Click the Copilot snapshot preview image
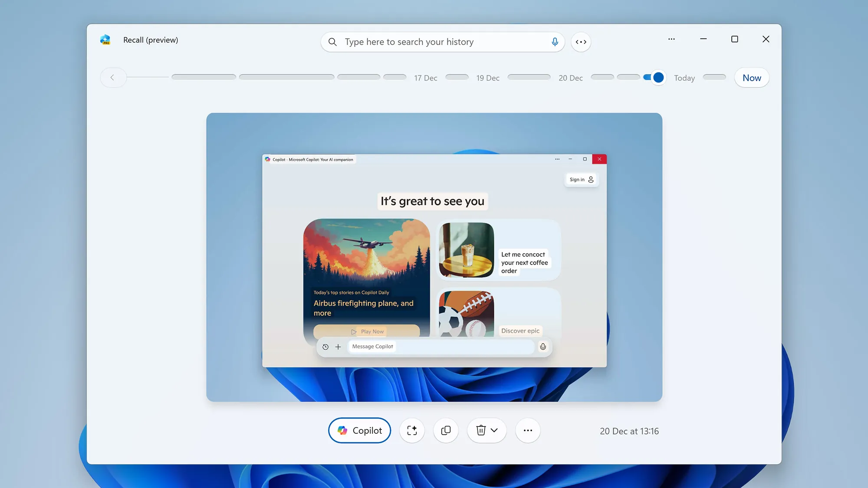 [434, 257]
